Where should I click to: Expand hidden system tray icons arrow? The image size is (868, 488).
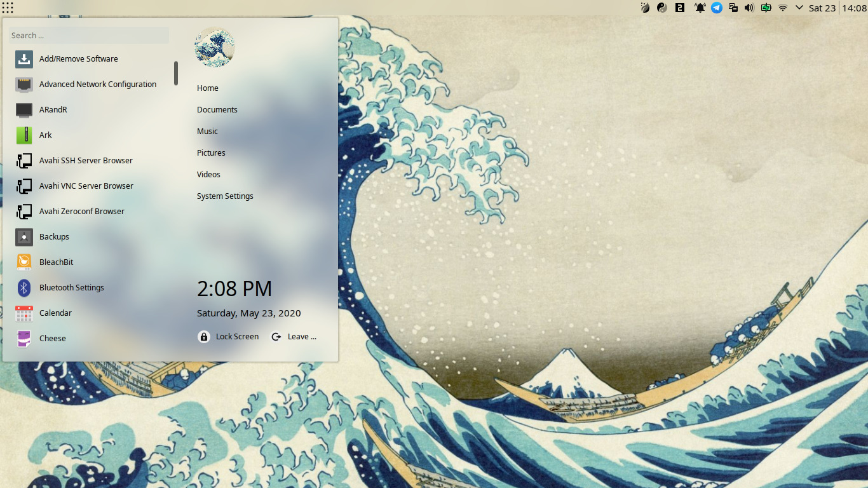[799, 8]
